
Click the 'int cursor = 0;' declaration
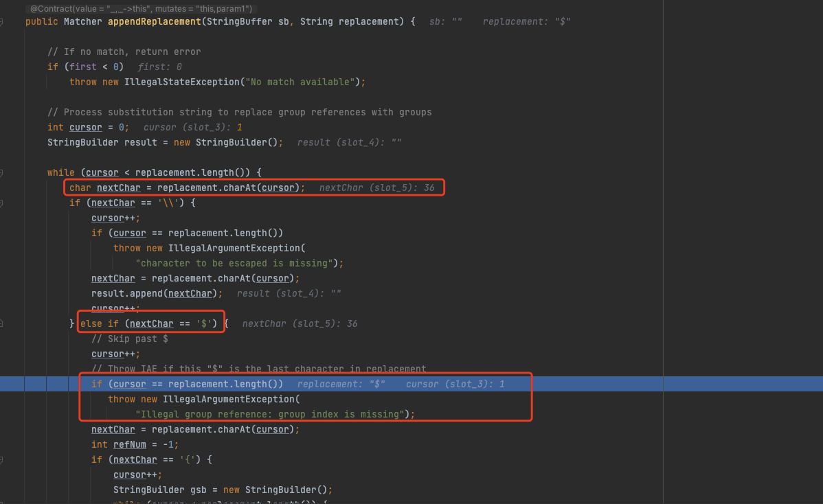click(x=88, y=127)
